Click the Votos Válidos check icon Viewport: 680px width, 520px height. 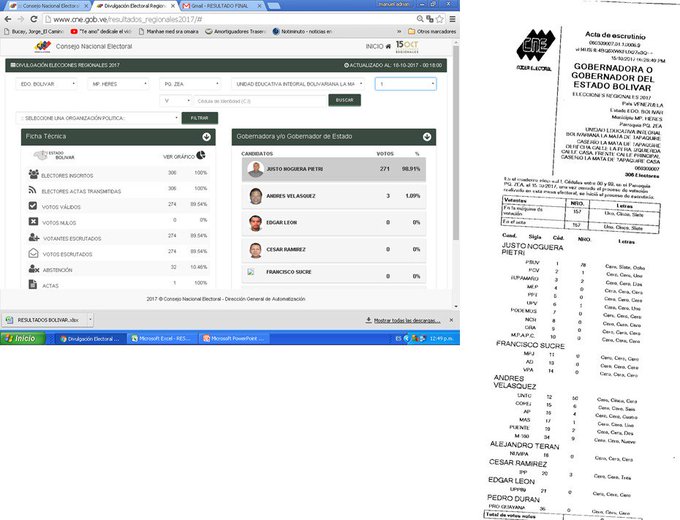click(33, 206)
